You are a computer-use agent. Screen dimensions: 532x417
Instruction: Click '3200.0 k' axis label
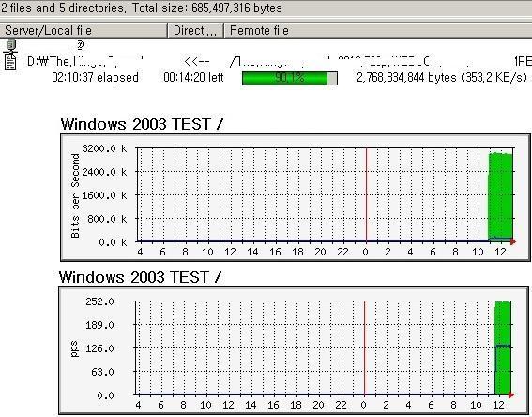coord(104,148)
